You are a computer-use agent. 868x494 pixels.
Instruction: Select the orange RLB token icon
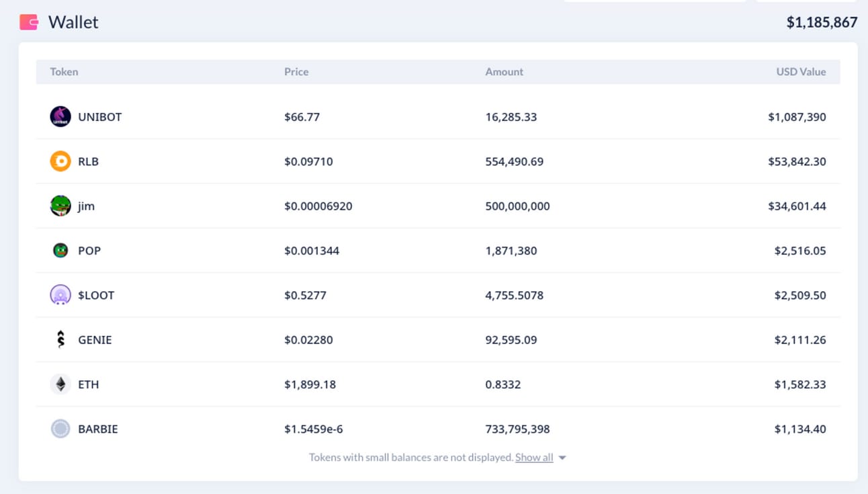pos(60,161)
